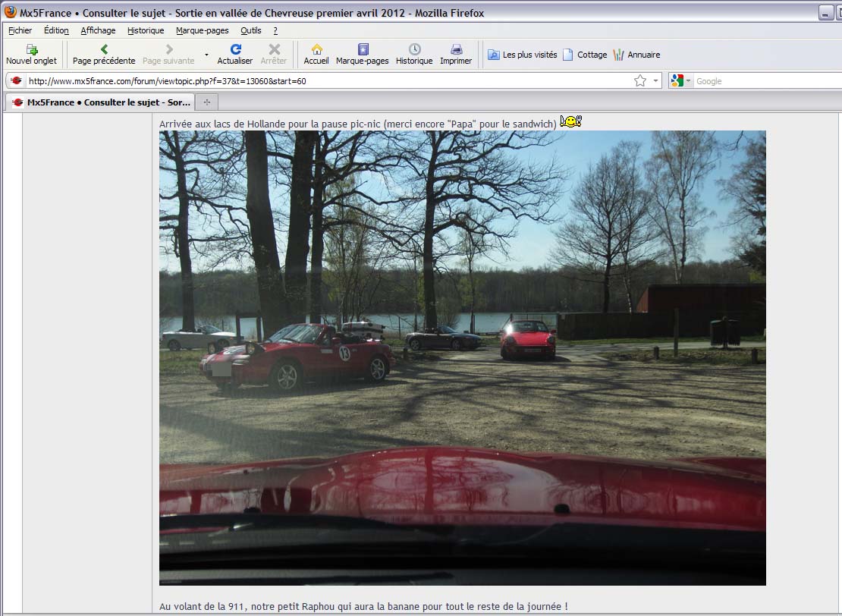Expand the address bar history dropdown
Viewport: 842px width, 616px height.
click(x=655, y=81)
